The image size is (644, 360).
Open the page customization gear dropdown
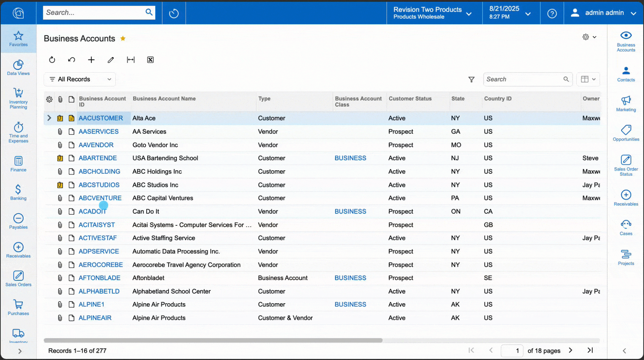point(589,37)
